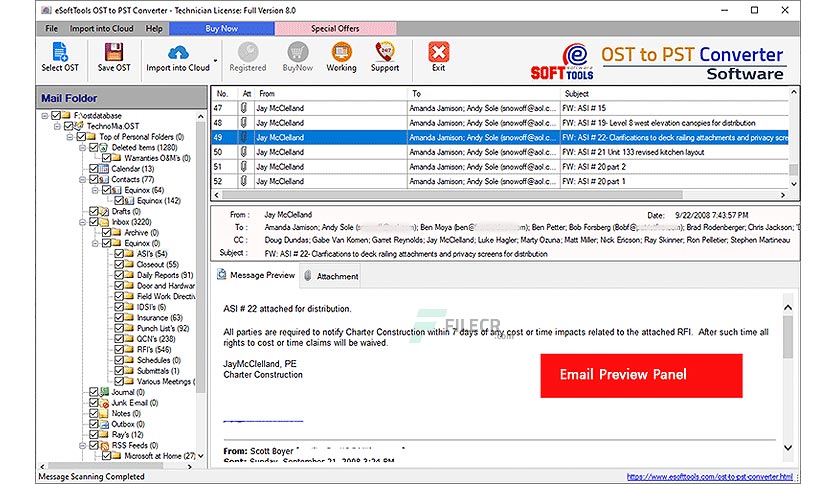Open the File menu
The height and width of the screenshot is (484, 836).
(x=52, y=28)
